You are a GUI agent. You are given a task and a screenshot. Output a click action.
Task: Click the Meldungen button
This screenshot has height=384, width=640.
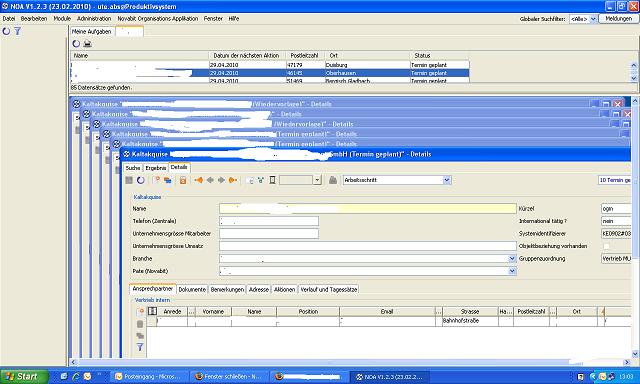click(618, 19)
